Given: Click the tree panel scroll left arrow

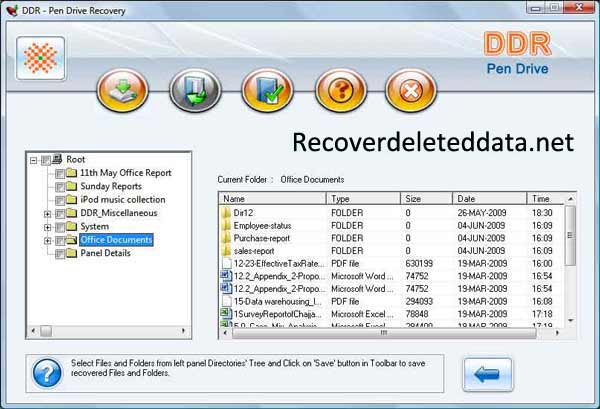Looking at the screenshot, I should pos(34,331).
